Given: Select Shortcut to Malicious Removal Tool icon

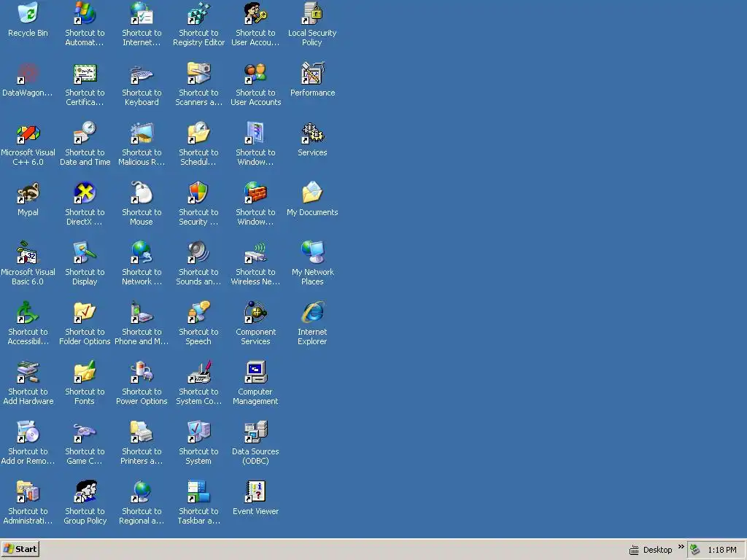Looking at the screenshot, I should pos(142,133).
